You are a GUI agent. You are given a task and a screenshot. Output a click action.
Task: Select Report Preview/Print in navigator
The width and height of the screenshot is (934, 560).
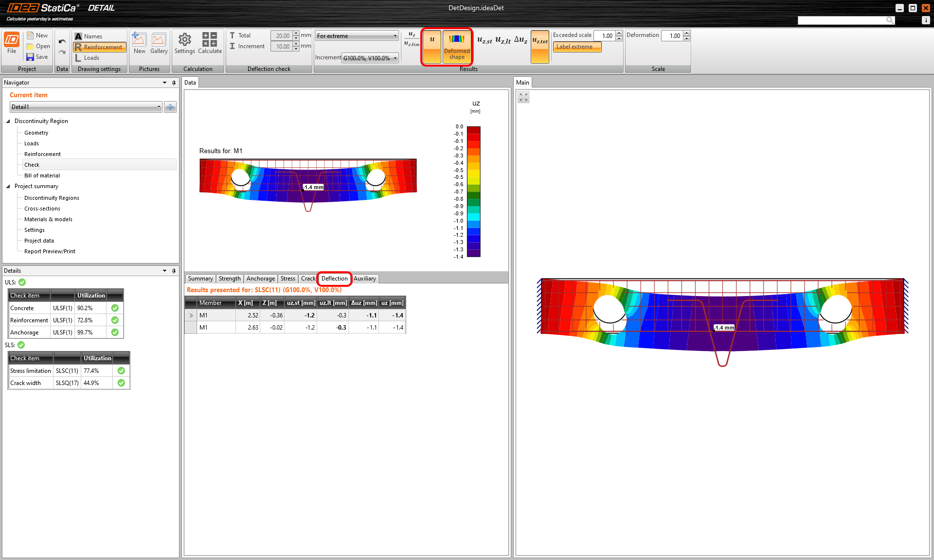coord(50,251)
